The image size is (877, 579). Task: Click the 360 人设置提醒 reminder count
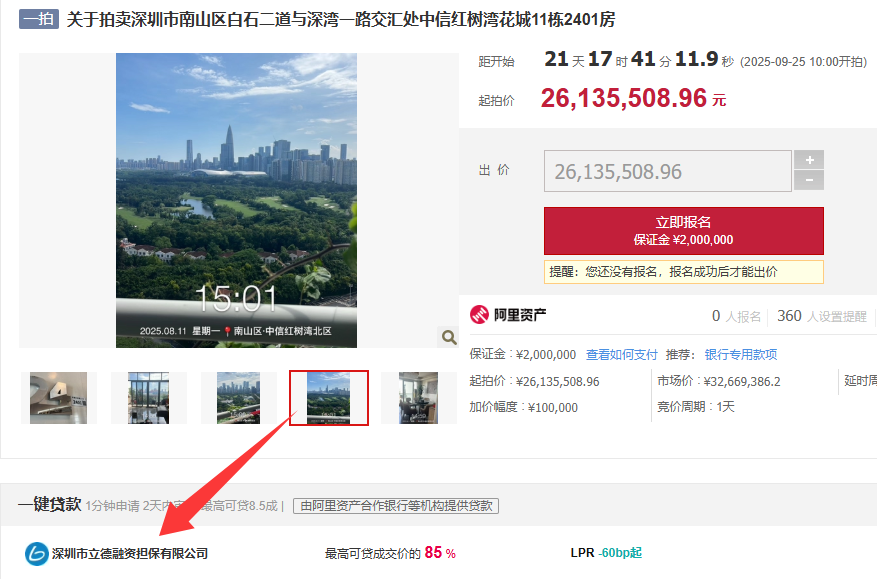tap(822, 316)
